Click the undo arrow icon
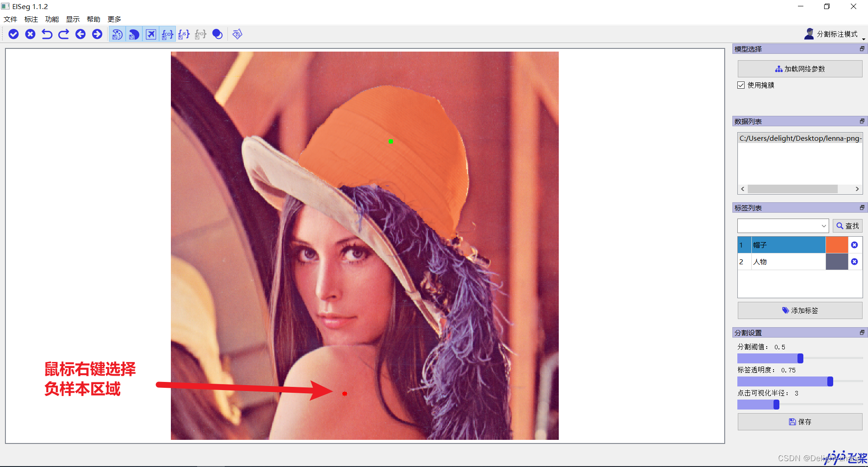 [47, 34]
